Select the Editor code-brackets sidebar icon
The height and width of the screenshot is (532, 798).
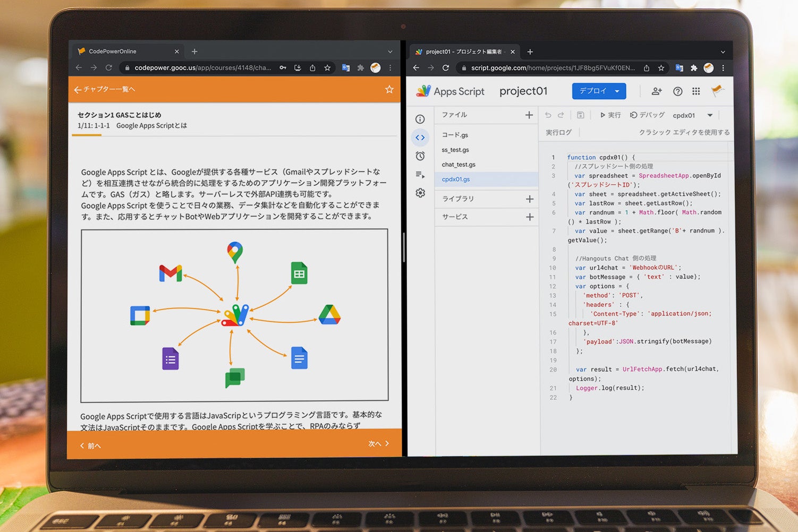click(x=420, y=138)
